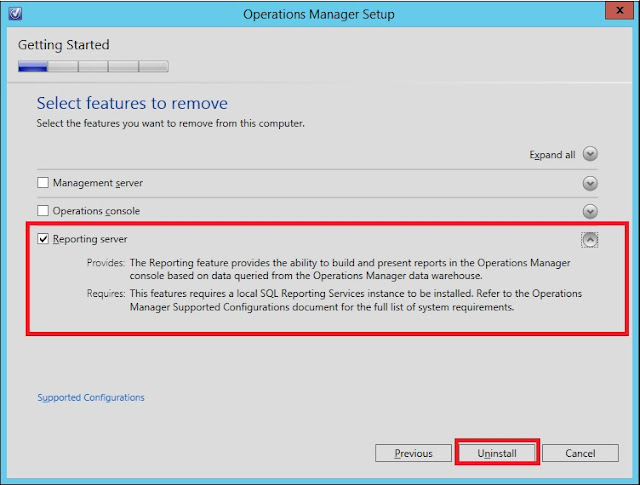Image resolution: width=640 pixels, height=485 pixels.
Task: Click the Getting Started progress bar
Action: tap(93, 66)
